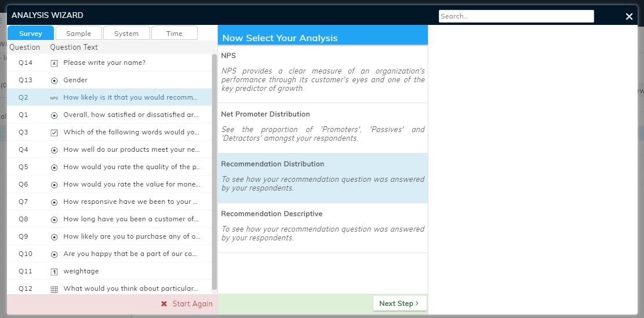644x318 pixels.
Task: Select 'How responsive have we been to your ...'
Action: 130,202
